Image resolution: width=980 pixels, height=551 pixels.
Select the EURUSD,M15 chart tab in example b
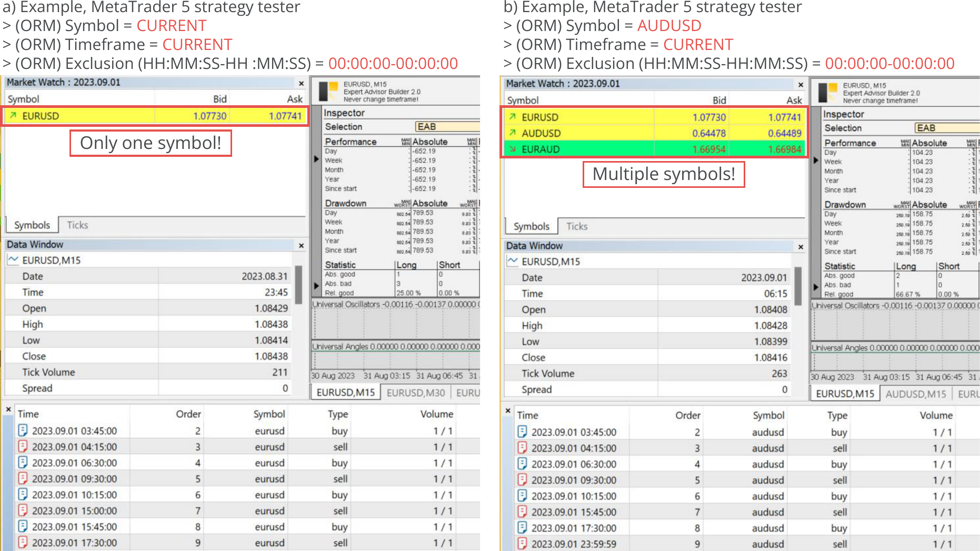pos(845,394)
